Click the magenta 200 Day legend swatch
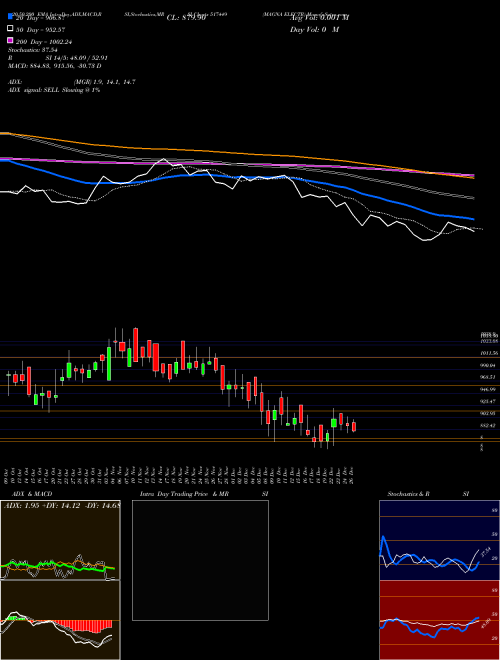 (x=11, y=41)
